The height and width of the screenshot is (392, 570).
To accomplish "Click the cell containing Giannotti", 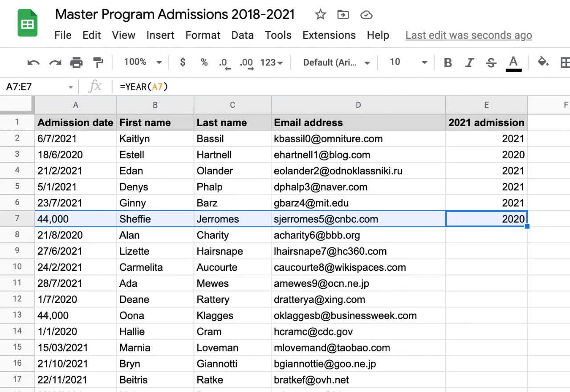I will [x=232, y=363].
